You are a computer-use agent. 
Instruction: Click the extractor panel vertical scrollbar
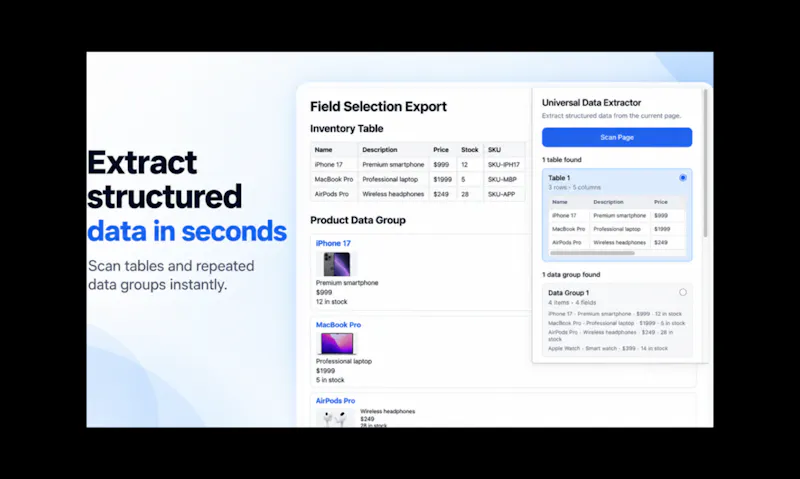click(x=706, y=163)
